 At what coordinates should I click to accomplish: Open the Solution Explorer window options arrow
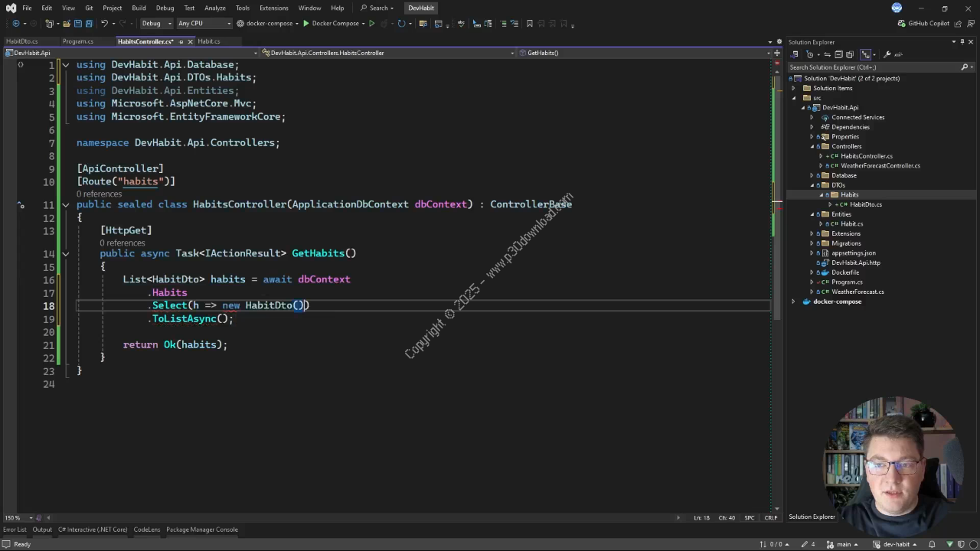[954, 42]
